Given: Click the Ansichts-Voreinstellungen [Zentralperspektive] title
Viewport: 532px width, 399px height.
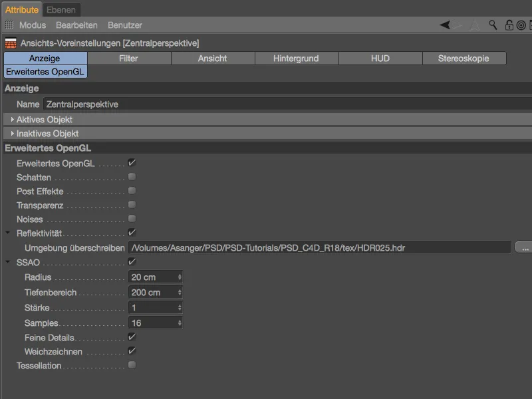Looking at the screenshot, I should point(110,43).
